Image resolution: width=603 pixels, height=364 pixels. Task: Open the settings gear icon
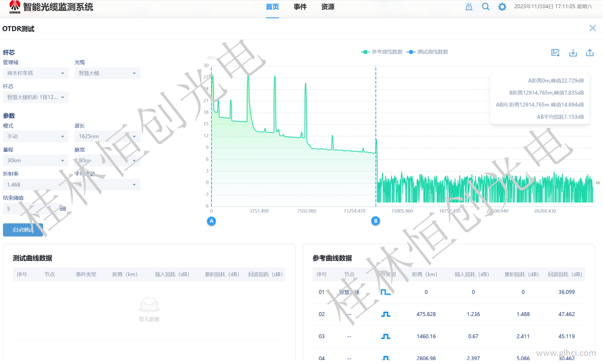(x=502, y=7)
